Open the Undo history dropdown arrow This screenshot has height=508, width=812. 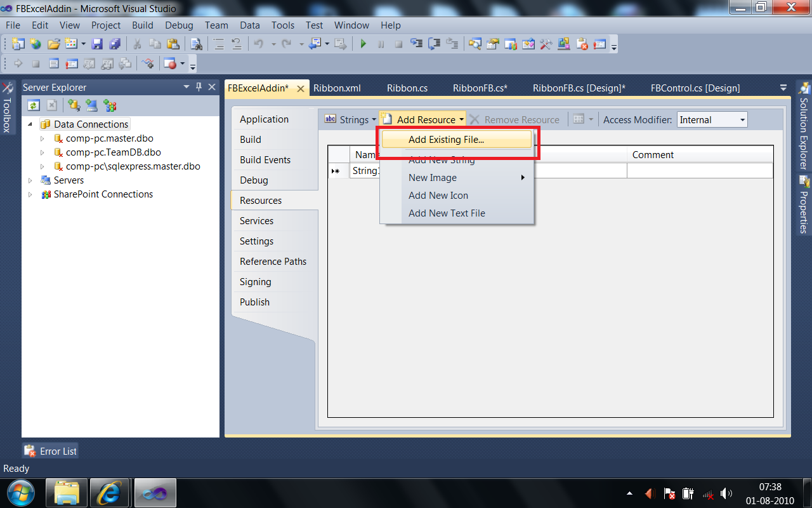pyautogui.click(x=273, y=44)
